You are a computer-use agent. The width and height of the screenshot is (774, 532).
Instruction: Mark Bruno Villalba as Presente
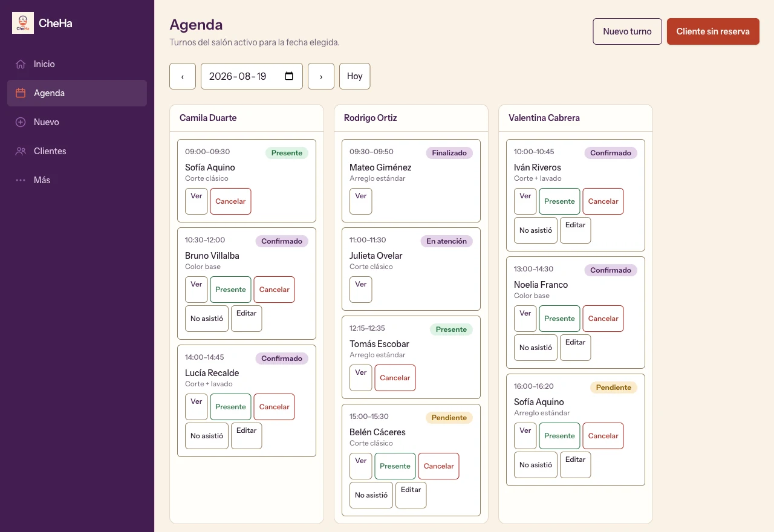point(230,290)
